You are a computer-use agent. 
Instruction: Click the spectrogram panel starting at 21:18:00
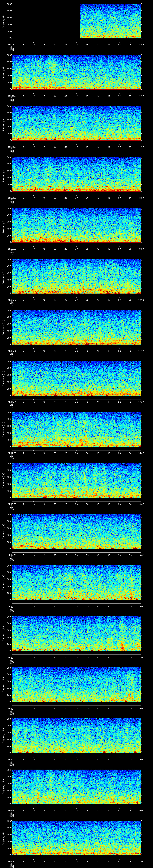coord(77,736)
